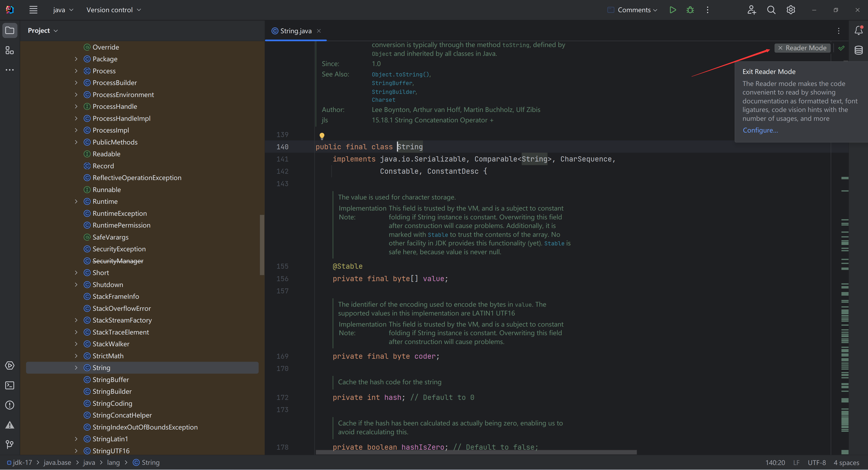Click the String breadcrumb
868x470 pixels.
point(146,463)
